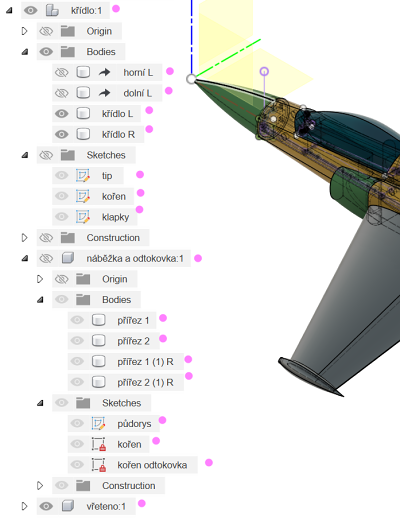Click the vřeteno:1 component cube icon

(x=68, y=506)
